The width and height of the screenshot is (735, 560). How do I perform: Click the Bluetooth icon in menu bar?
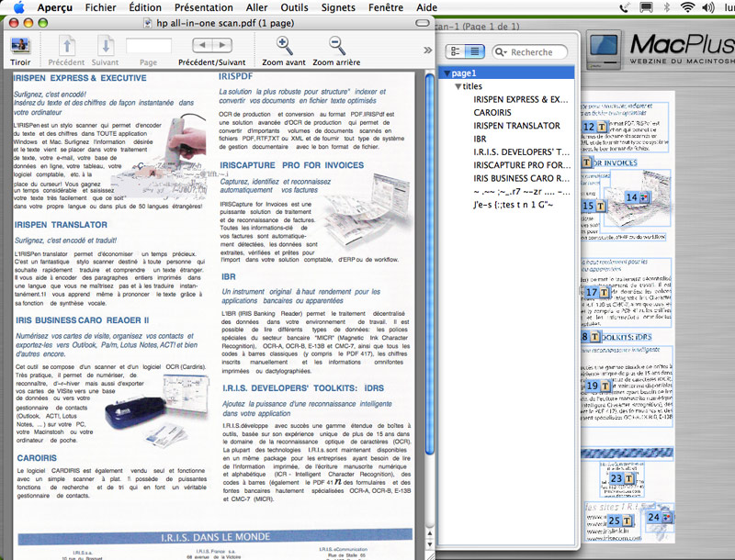pyautogui.click(x=667, y=7)
